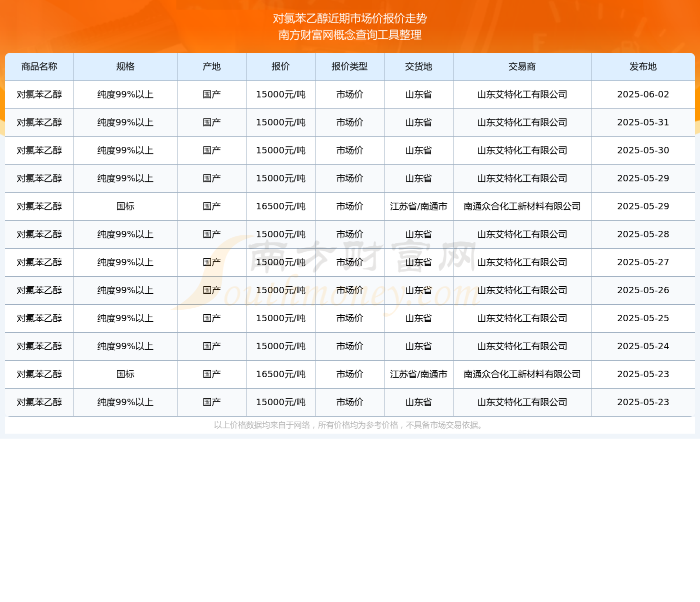The image size is (700, 602).
Task: Click the 规格 column header
Action: click(125, 66)
